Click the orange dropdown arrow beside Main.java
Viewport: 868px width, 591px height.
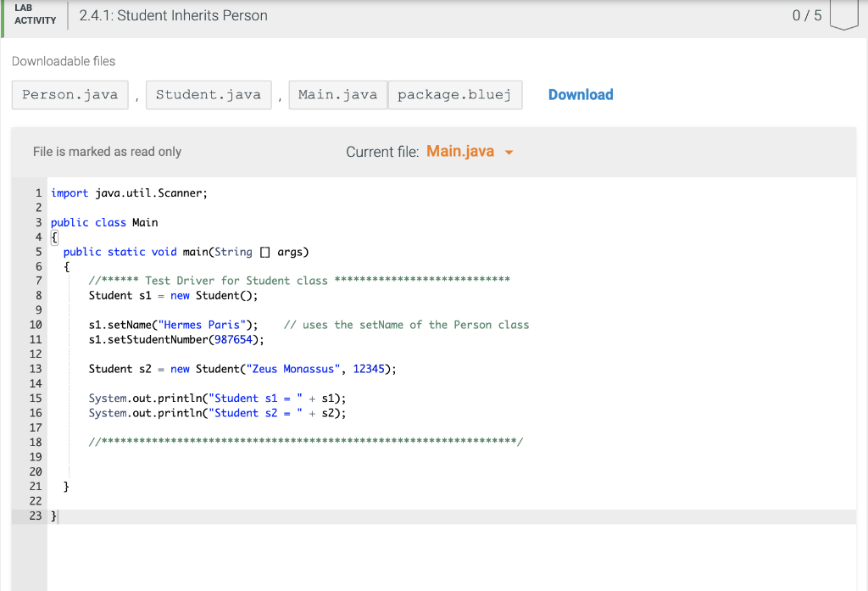tap(509, 151)
